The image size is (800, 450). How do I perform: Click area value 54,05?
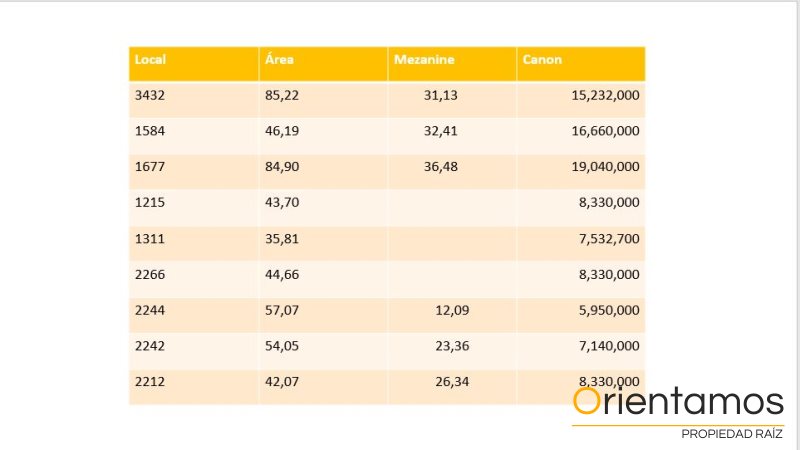(x=282, y=345)
